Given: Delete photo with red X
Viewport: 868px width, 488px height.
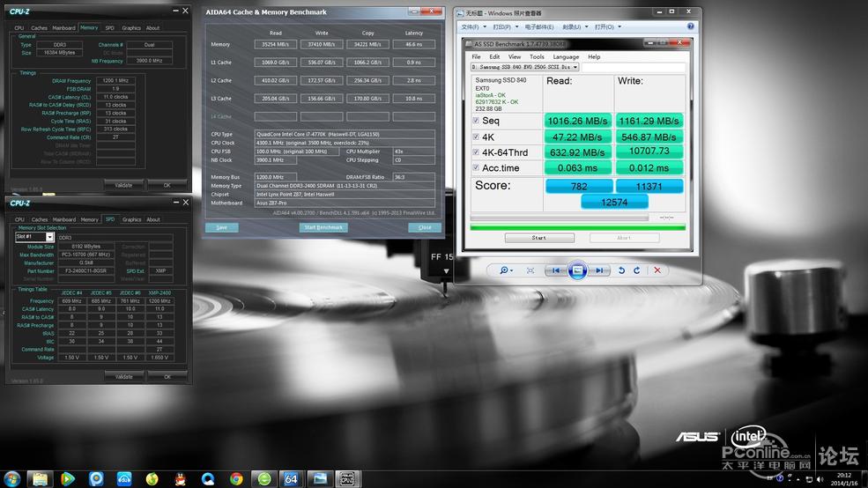Looking at the screenshot, I should point(657,270).
